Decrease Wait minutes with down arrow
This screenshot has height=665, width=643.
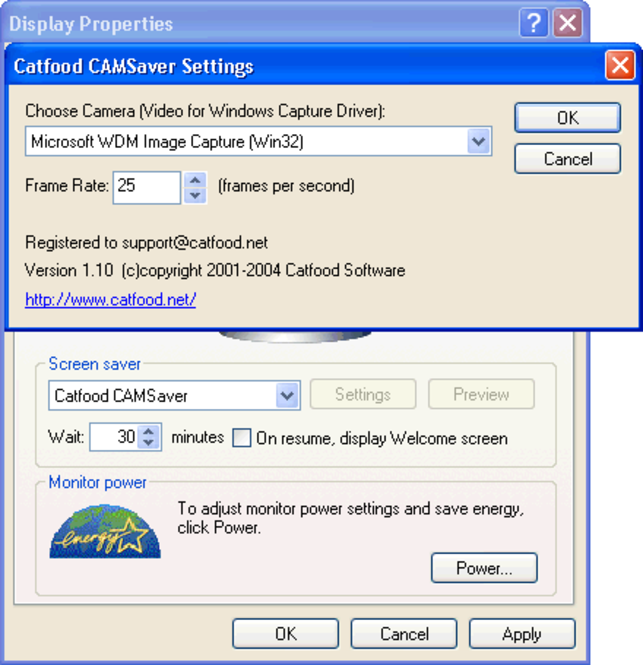point(149,443)
